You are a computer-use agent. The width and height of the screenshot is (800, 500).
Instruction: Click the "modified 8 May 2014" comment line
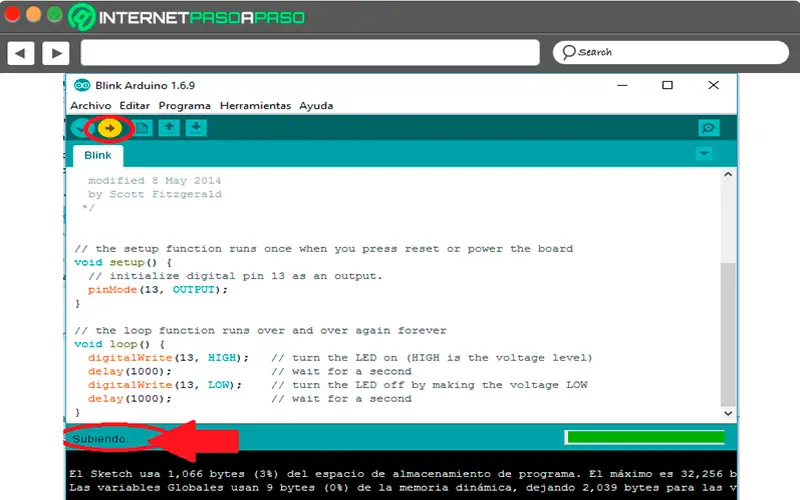coord(155,181)
